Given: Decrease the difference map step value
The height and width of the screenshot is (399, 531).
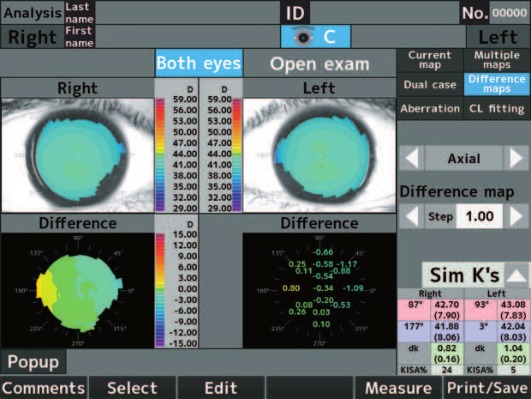Looking at the screenshot, I should [x=411, y=216].
